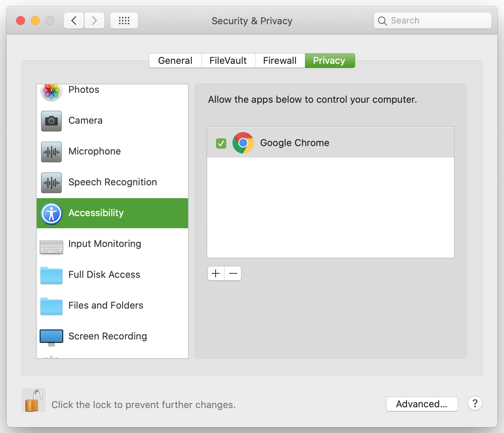Viewport: 504px width, 433px height.
Task: Click the lock to prevent changes
Action: point(33,400)
